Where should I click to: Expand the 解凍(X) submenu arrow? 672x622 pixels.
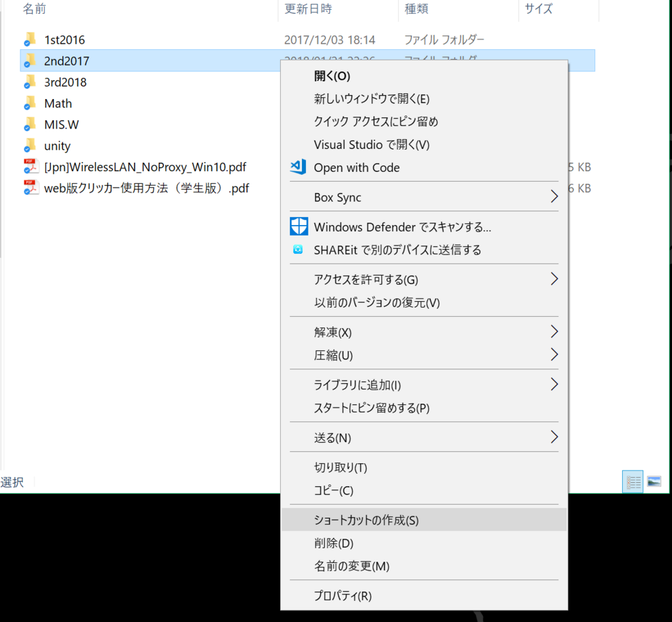[554, 332]
